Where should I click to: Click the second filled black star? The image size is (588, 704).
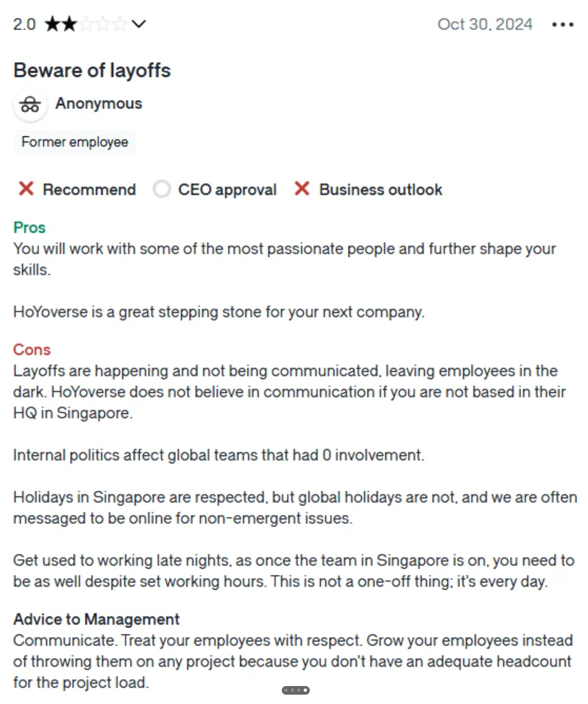(69, 24)
